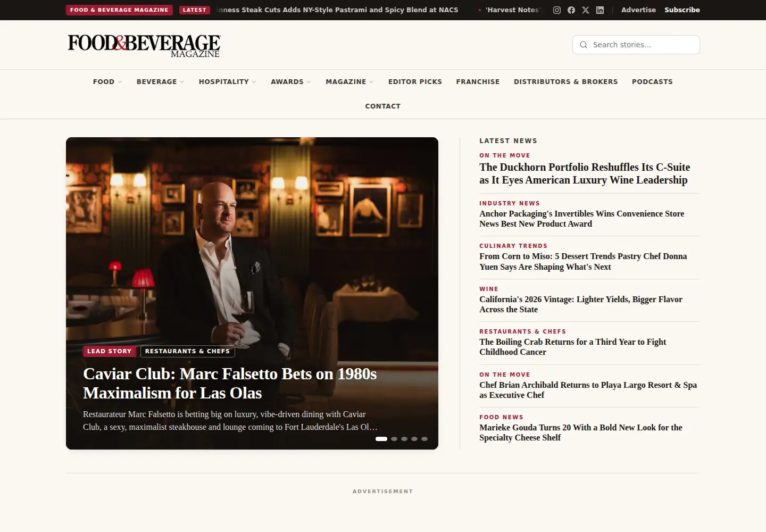
Task: Read Chef Brian Archibald Playa Largo story
Action: click(588, 390)
